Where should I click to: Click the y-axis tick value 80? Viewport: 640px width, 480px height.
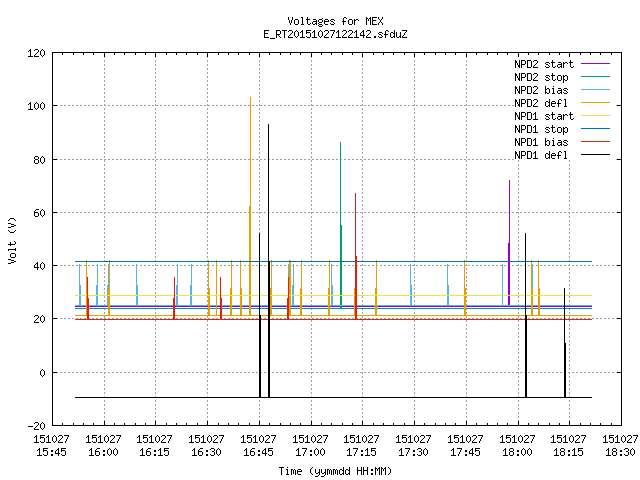point(39,160)
